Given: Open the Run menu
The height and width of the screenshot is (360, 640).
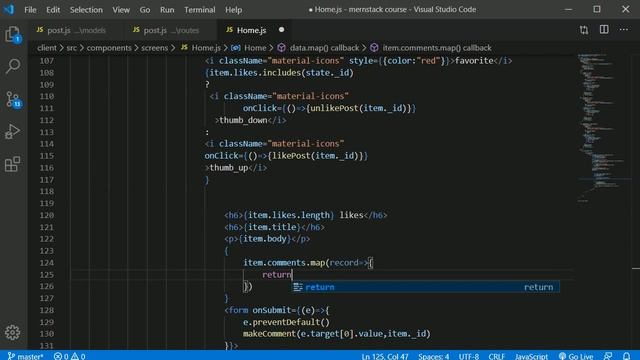Looking at the screenshot, I should click(x=167, y=9).
